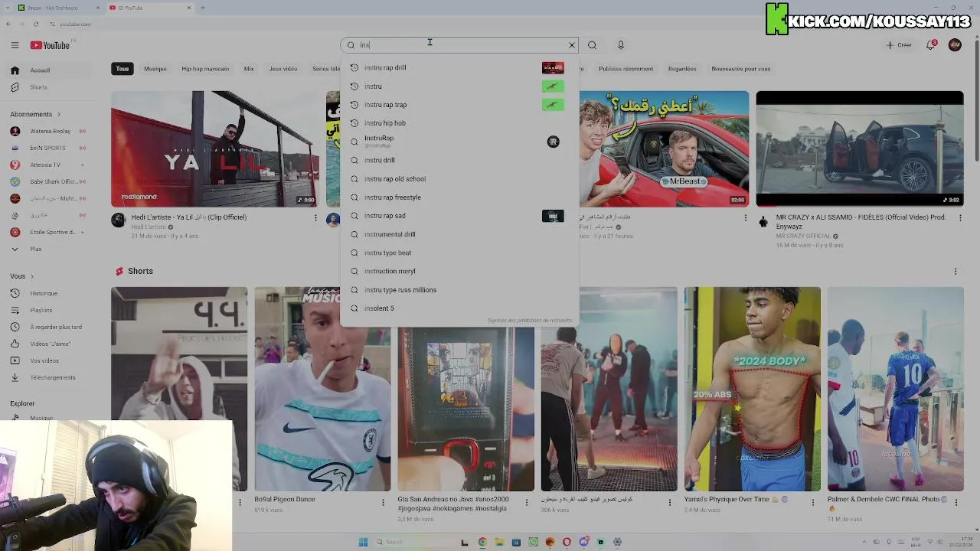Select the Publiées récemment chip
Screen dimensions: 980x551
pos(626,69)
